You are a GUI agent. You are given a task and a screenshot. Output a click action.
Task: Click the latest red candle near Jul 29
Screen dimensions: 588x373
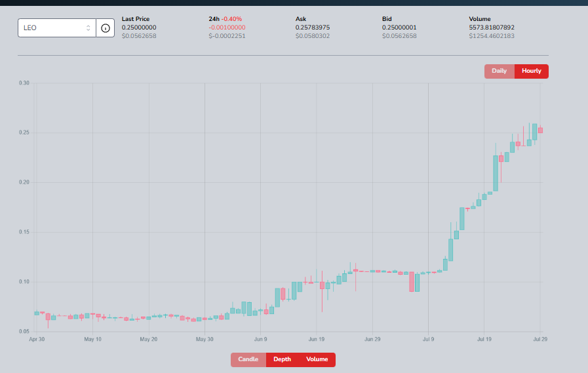[x=540, y=130]
